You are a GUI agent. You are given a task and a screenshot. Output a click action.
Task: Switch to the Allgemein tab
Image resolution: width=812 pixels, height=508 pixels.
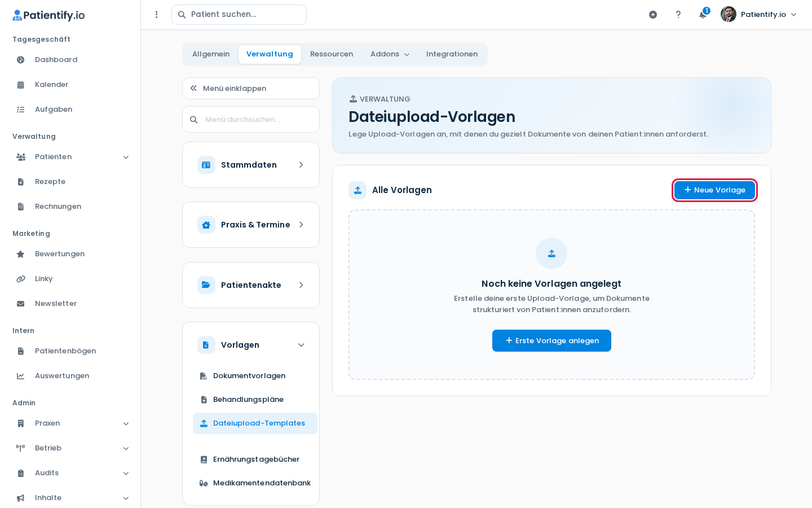tap(211, 54)
